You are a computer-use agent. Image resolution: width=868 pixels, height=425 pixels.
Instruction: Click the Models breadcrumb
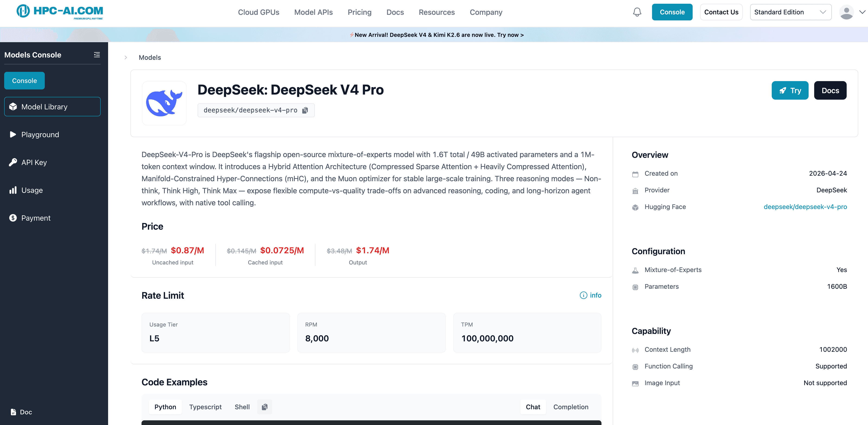[x=150, y=57]
